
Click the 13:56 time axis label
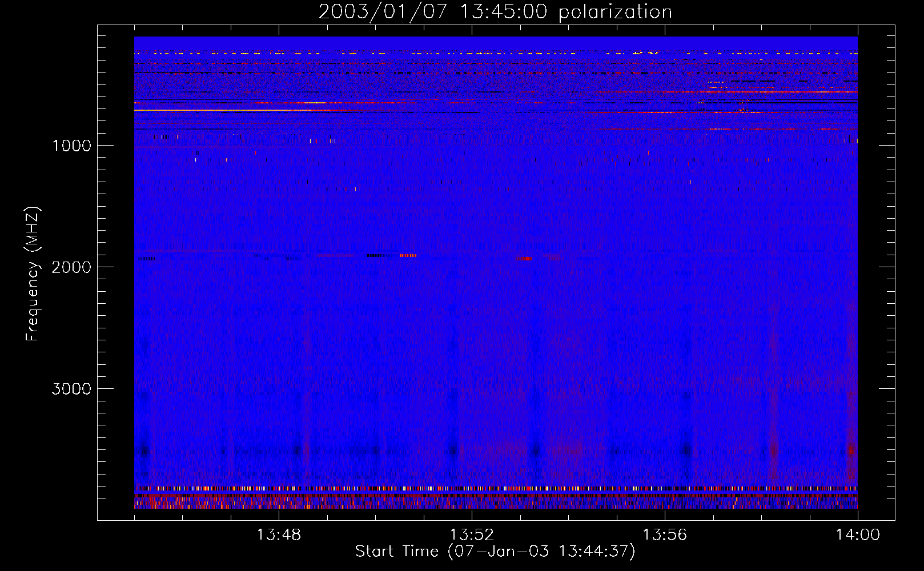coord(665,535)
